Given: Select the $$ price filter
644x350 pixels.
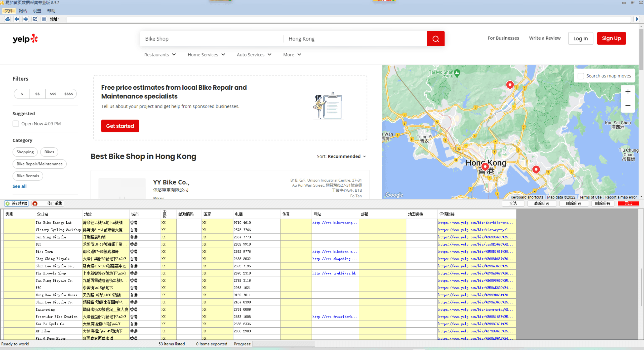Looking at the screenshot, I should pyautogui.click(x=37, y=94).
